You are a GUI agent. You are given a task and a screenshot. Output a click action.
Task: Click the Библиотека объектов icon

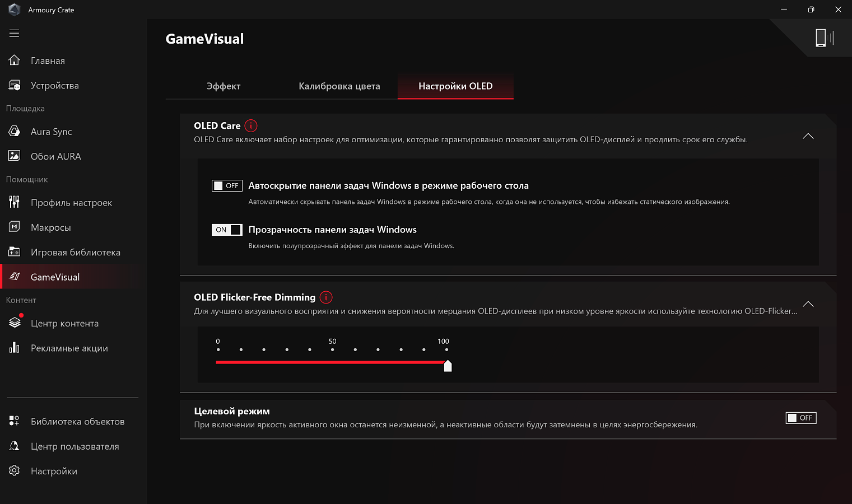(15, 421)
